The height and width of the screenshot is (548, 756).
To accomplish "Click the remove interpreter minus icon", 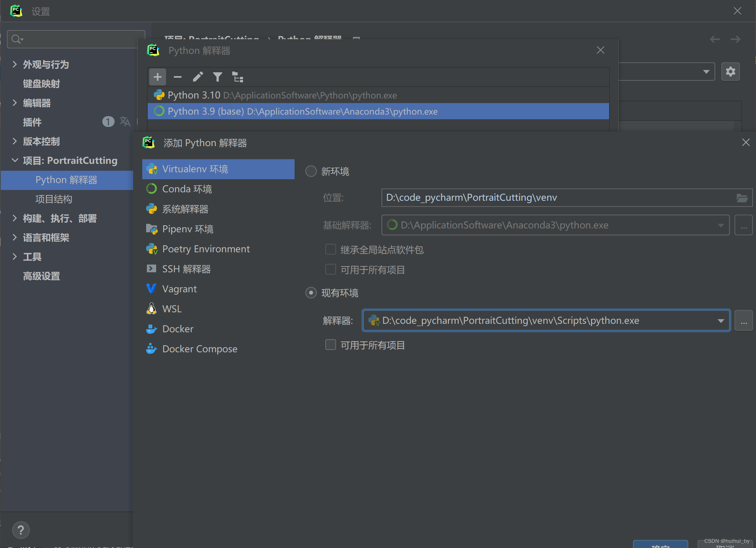I will pos(178,77).
